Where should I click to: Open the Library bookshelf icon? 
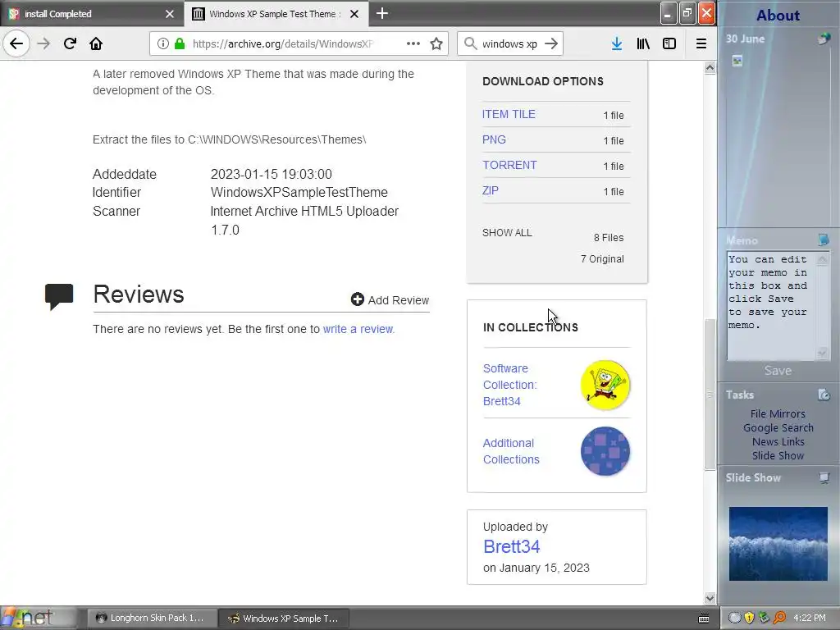[x=643, y=43]
